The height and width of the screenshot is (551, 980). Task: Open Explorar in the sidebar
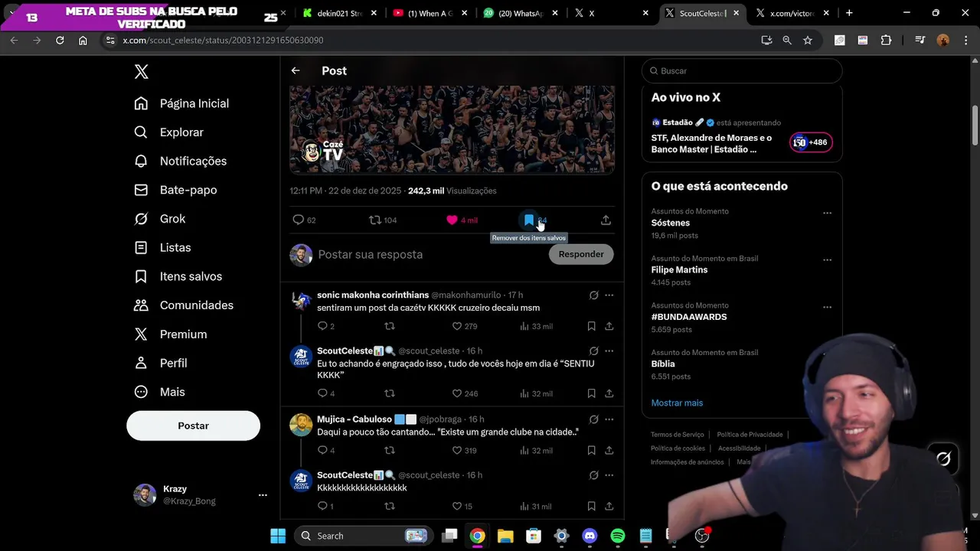coord(168,132)
